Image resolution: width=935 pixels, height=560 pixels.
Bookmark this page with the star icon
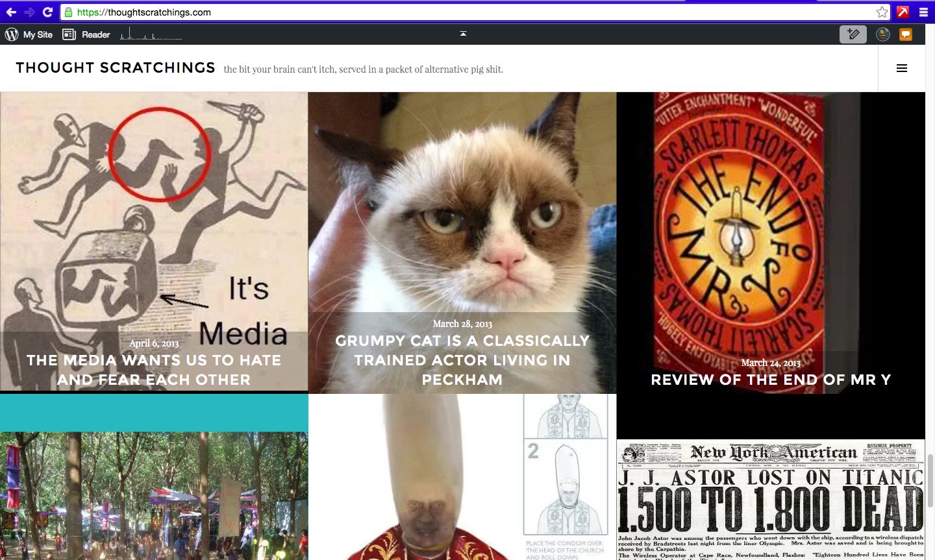(x=882, y=12)
